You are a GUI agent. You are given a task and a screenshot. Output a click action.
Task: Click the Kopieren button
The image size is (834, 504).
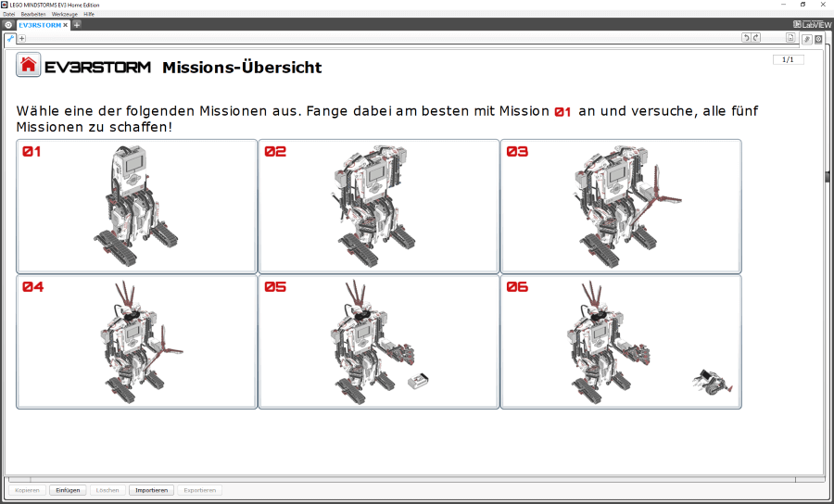coord(27,490)
